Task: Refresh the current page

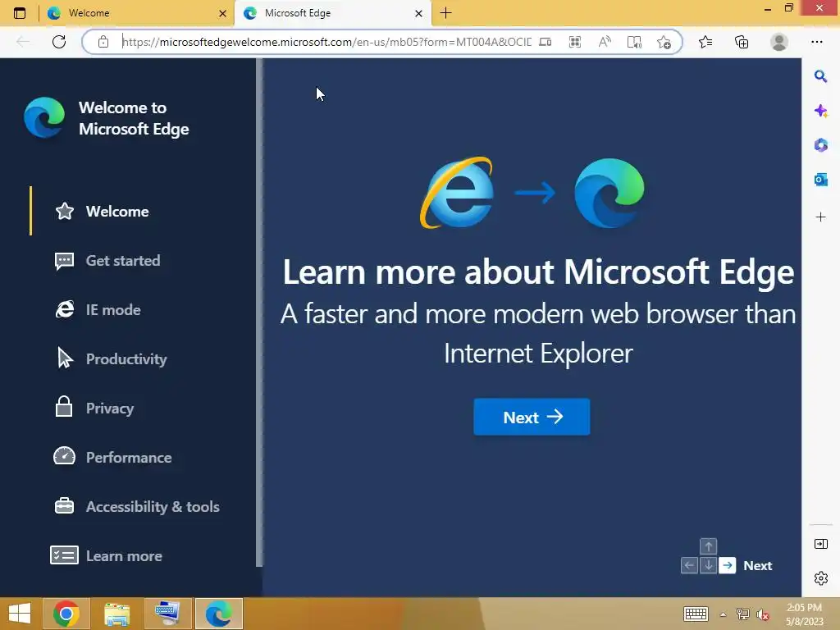Action: [59, 42]
